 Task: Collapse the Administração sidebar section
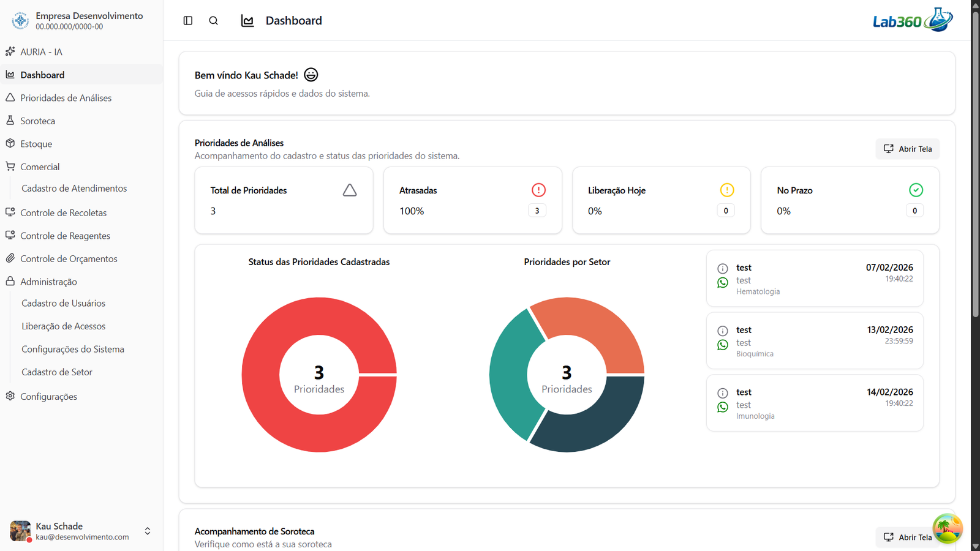pyautogui.click(x=48, y=282)
